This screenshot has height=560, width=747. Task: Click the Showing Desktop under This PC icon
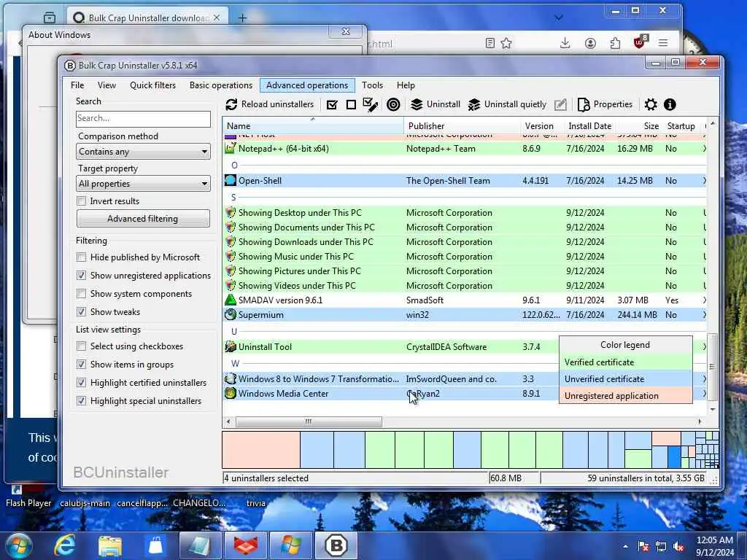(x=230, y=212)
